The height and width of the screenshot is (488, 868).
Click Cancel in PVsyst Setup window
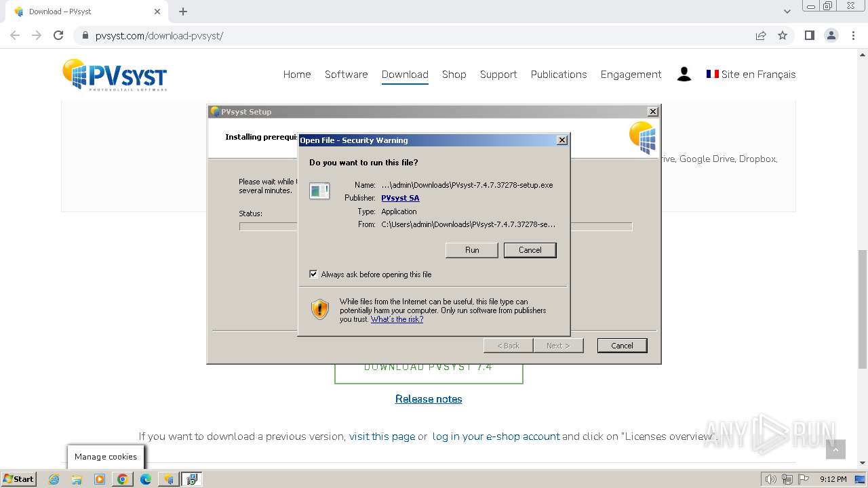(x=622, y=346)
